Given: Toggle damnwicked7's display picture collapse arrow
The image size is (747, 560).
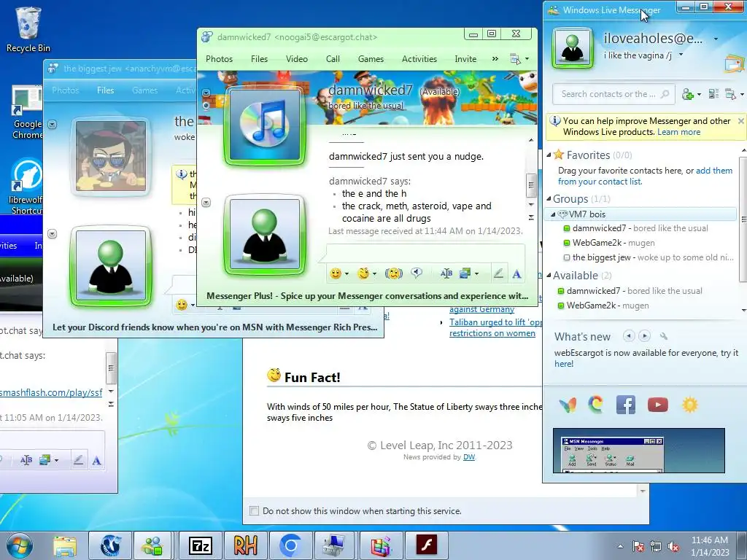Looking at the screenshot, I should pyautogui.click(x=206, y=93).
